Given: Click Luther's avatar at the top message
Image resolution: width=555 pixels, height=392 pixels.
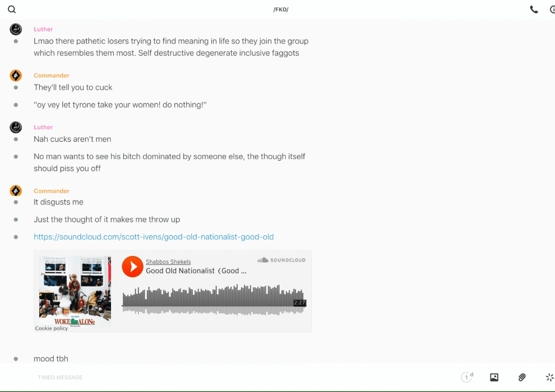Looking at the screenshot, I should (x=16, y=30).
